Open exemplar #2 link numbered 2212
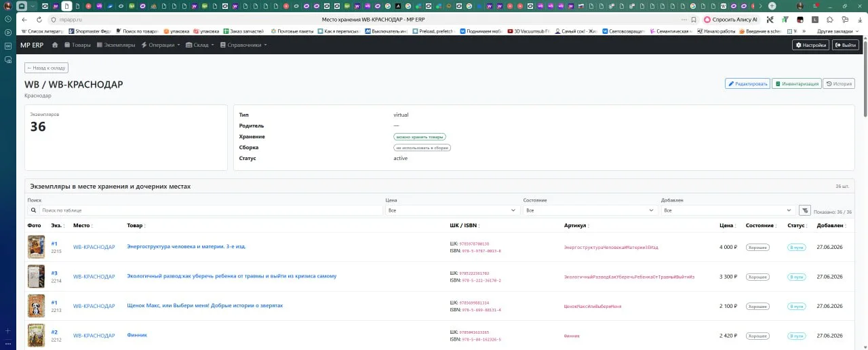The height and width of the screenshot is (350, 868). [54, 332]
